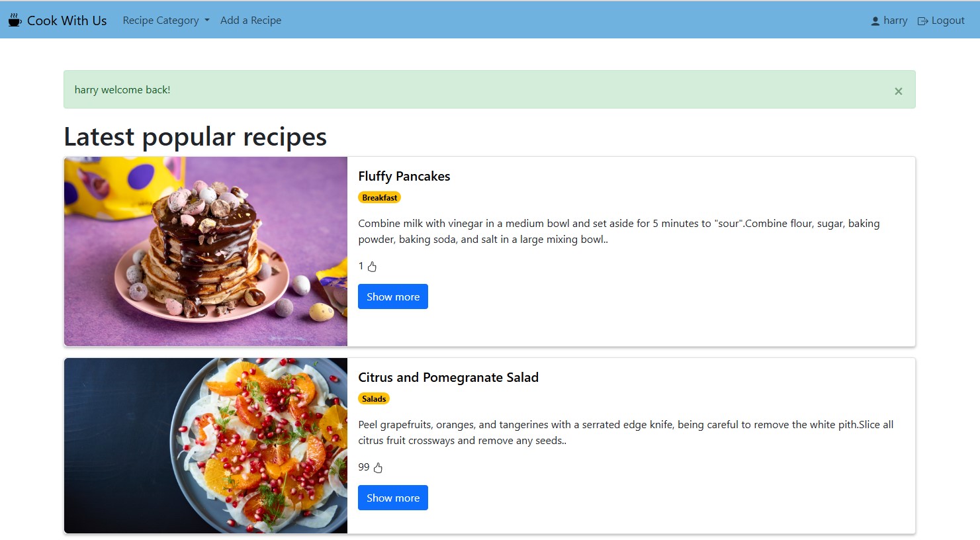Click the Logout link text
The height and width of the screenshot is (540, 980).
(948, 21)
